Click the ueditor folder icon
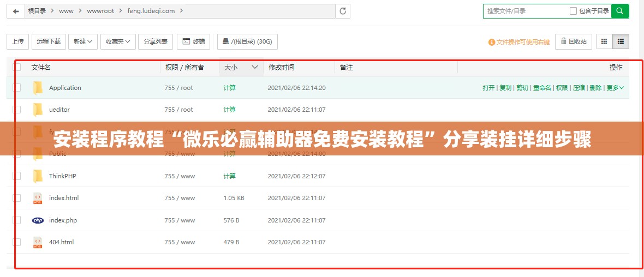Screen dimensions: 644x277 pyautogui.click(x=38, y=110)
